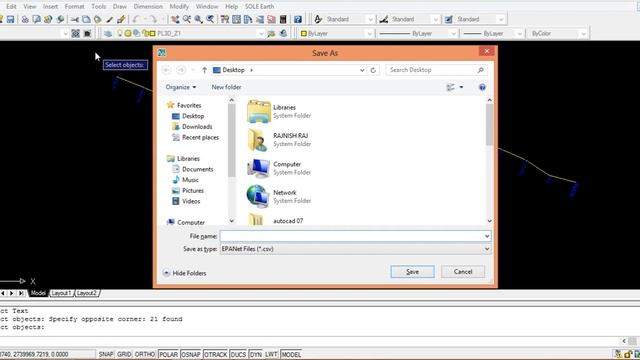This screenshot has height=360, width=640.
Task: Click the Redo arrow icon
Action: tap(153, 19)
